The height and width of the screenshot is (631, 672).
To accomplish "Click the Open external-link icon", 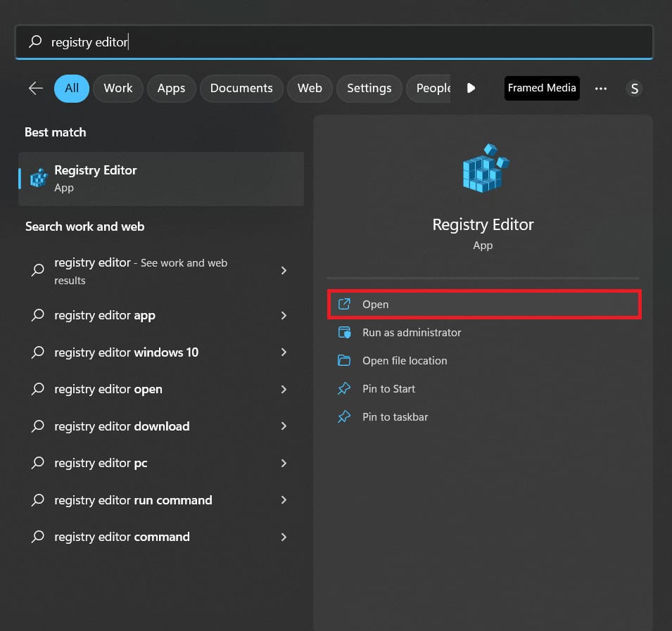I will (x=344, y=304).
